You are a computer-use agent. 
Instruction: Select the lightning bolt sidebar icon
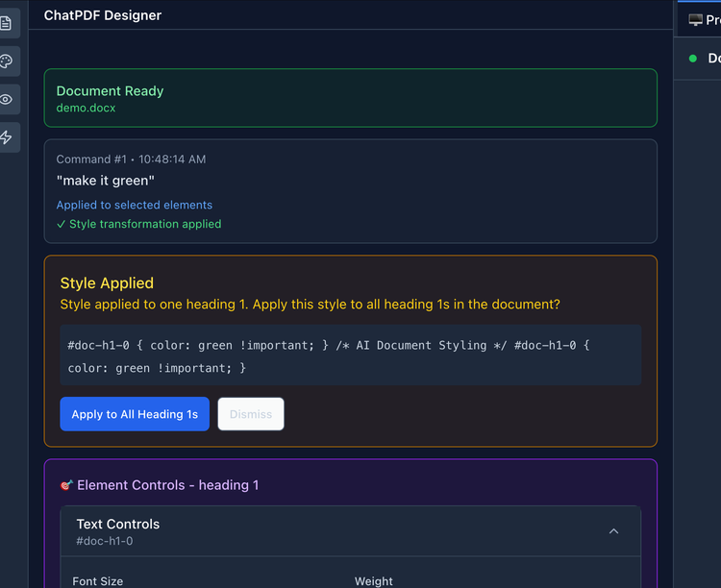tap(6, 137)
